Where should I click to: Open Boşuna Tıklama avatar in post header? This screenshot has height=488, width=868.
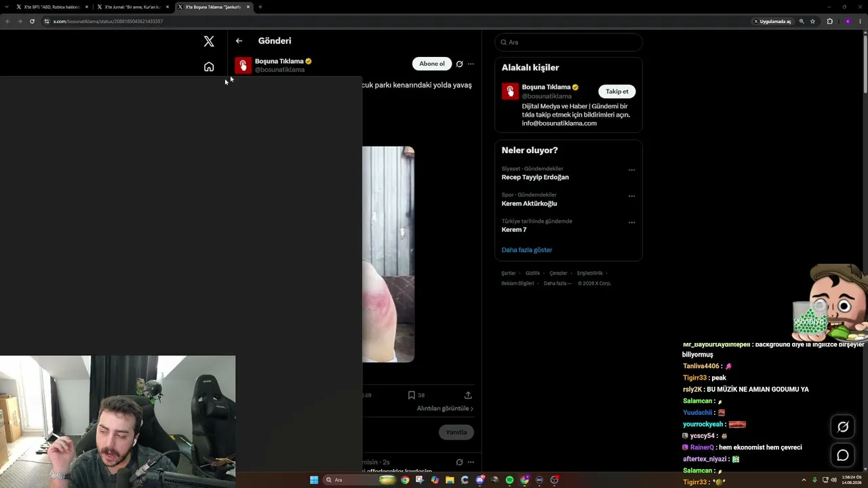243,65
